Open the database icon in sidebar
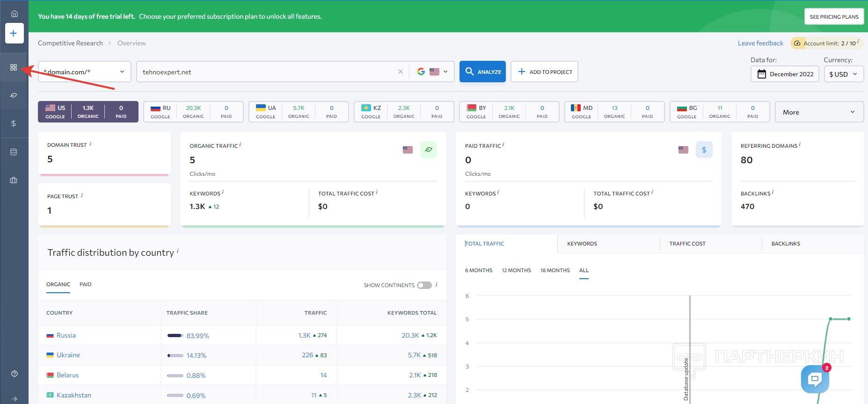 coord(14,152)
